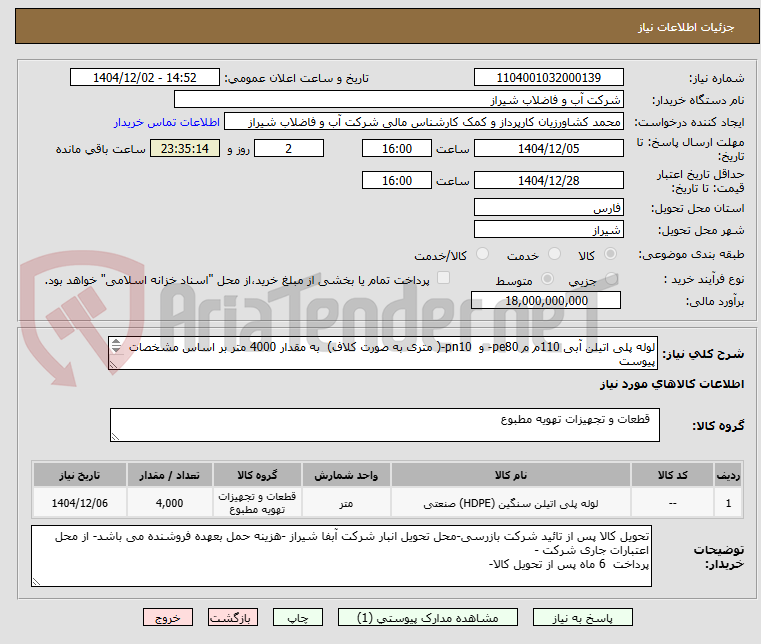Click the general need description text area
The height and width of the screenshot is (644, 761).
tap(383, 353)
